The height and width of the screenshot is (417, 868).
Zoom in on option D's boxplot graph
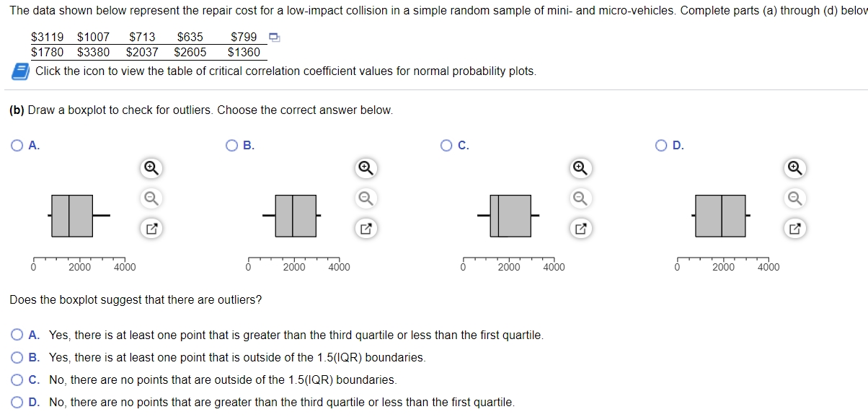point(794,168)
